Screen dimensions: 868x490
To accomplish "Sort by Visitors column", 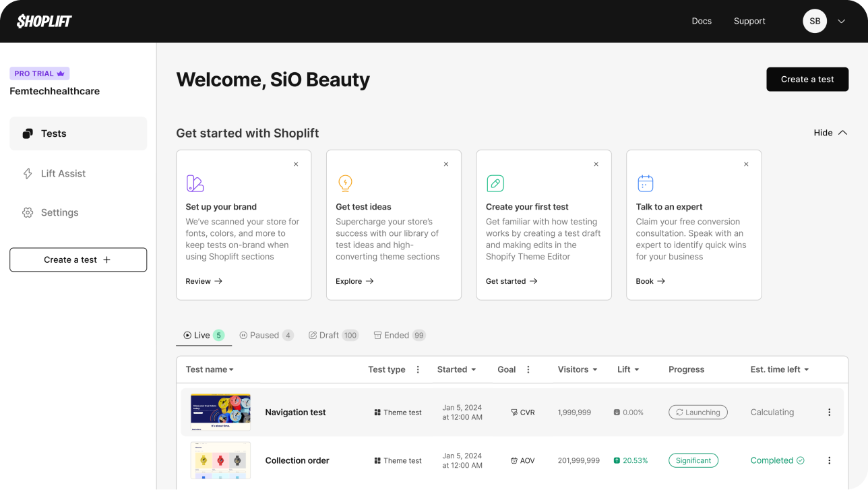I will coord(578,369).
